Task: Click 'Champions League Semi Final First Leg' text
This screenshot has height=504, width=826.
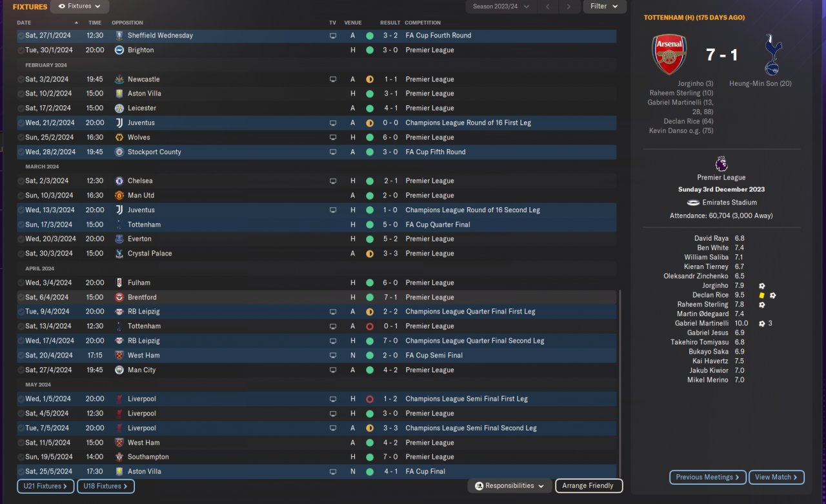Action: pos(467,399)
